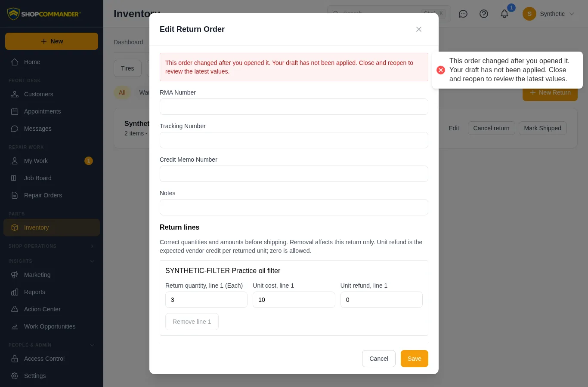Click the New button in sidebar
The height and width of the screenshot is (387, 588).
click(x=52, y=41)
